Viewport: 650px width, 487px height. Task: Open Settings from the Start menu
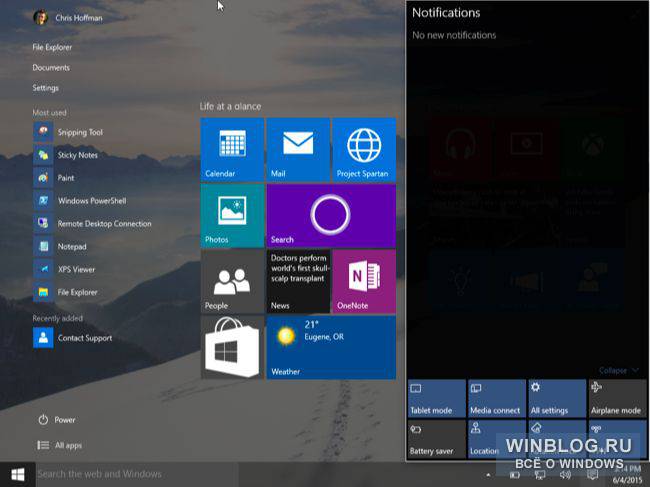[46, 88]
